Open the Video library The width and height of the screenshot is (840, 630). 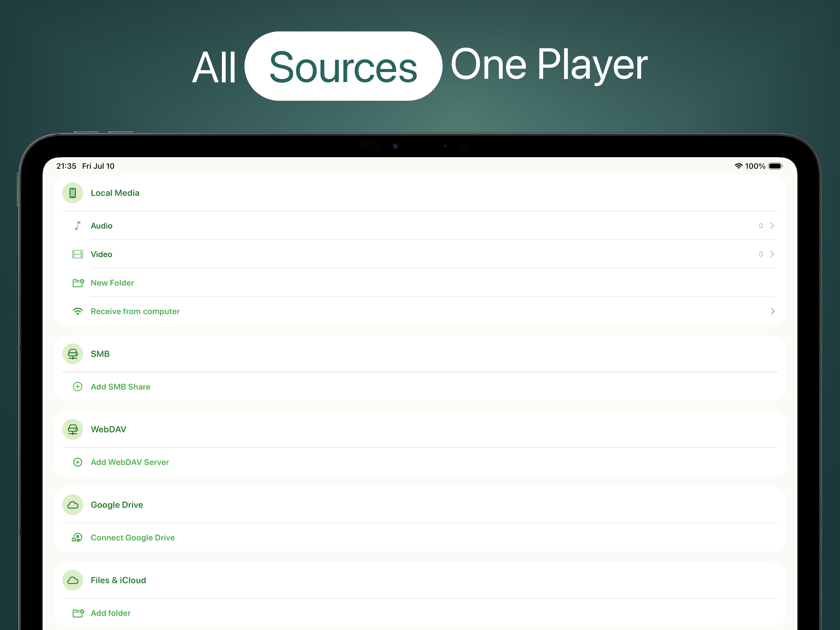(419, 254)
